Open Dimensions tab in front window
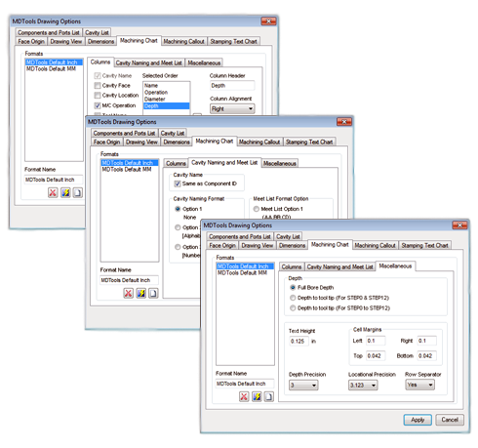 (293, 245)
